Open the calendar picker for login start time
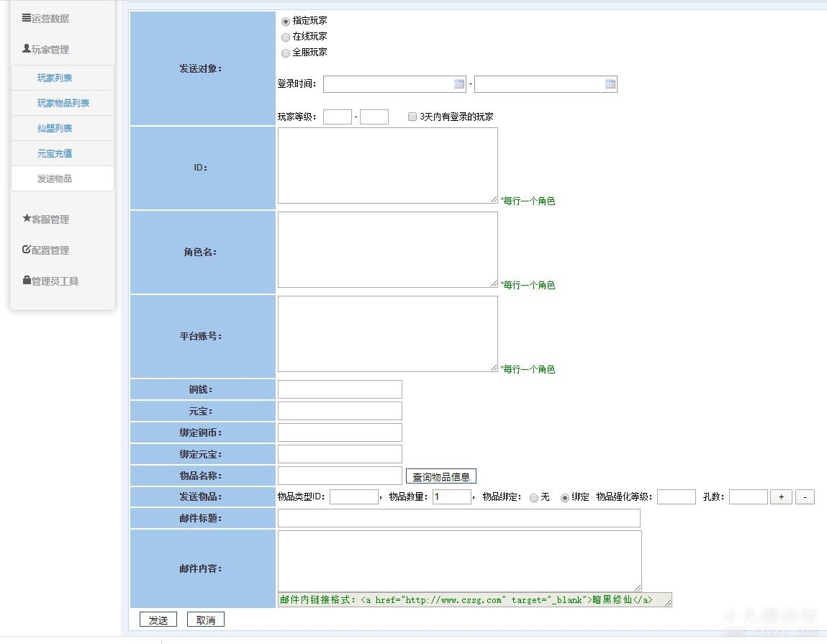827x644 pixels. point(459,84)
